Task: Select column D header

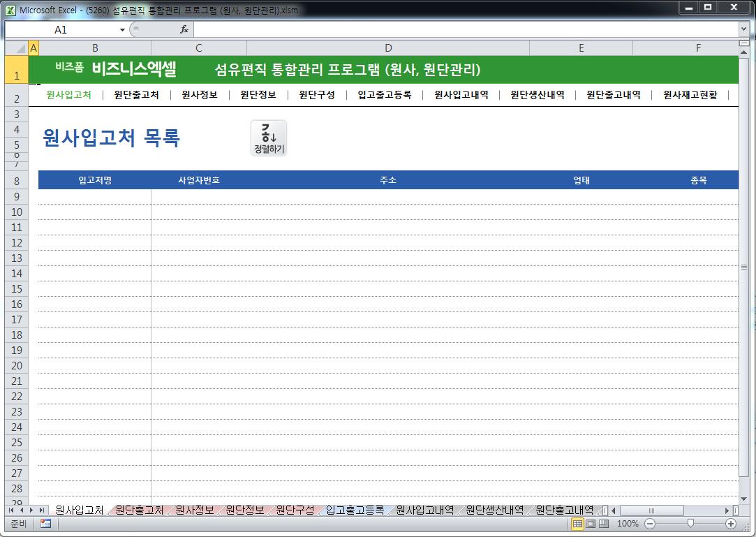Action: coord(388,48)
